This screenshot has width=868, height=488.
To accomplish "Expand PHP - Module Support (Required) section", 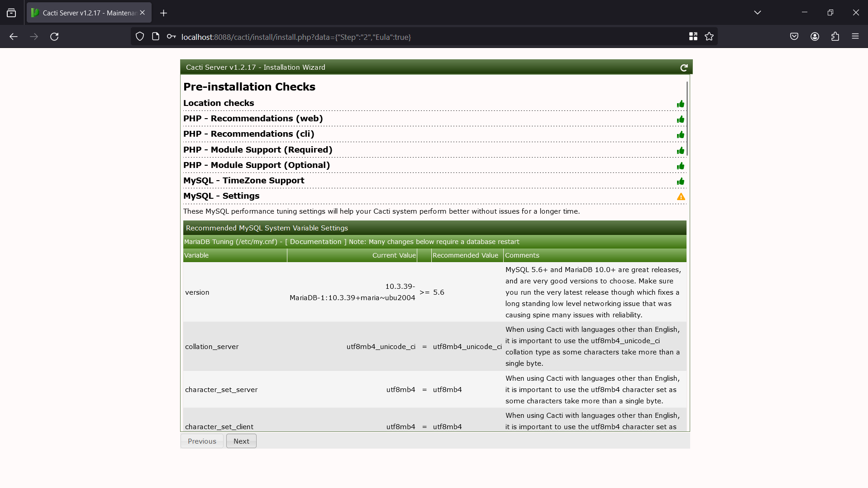I will (258, 150).
